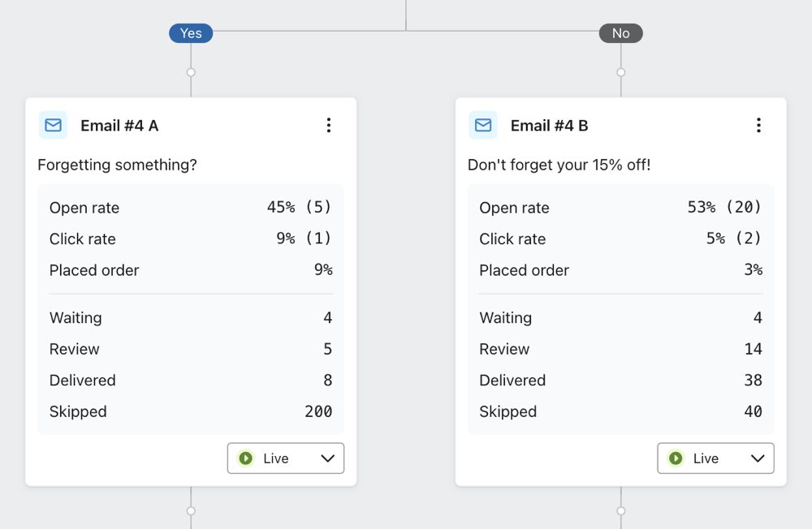The width and height of the screenshot is (812, 529).
Task: Select the Yes branch label
Action: point(191,33)
